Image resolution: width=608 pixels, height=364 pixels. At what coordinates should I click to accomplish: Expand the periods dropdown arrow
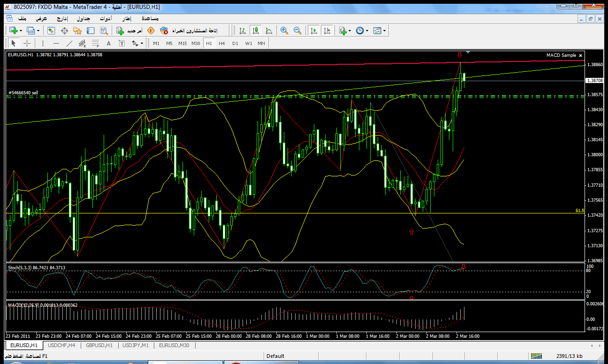[367, 30]
